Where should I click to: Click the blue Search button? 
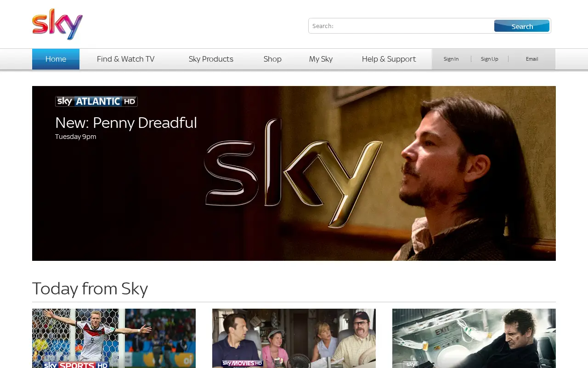click(522, 26)
